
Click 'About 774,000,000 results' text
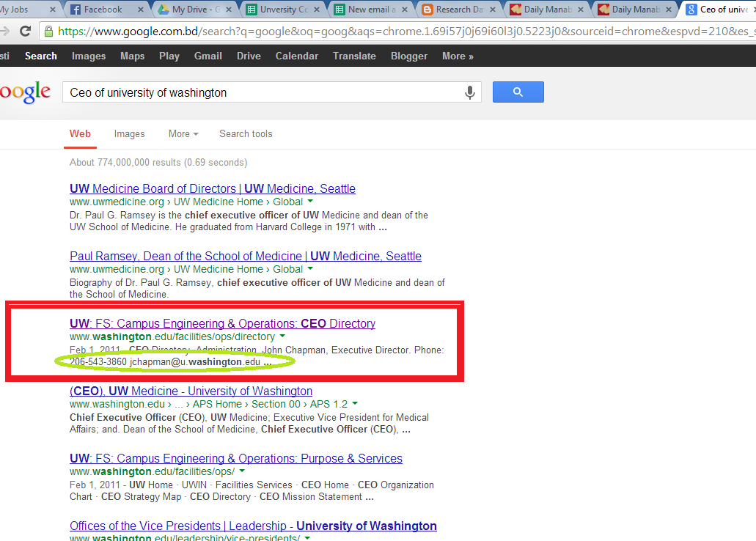coord(125,163)
